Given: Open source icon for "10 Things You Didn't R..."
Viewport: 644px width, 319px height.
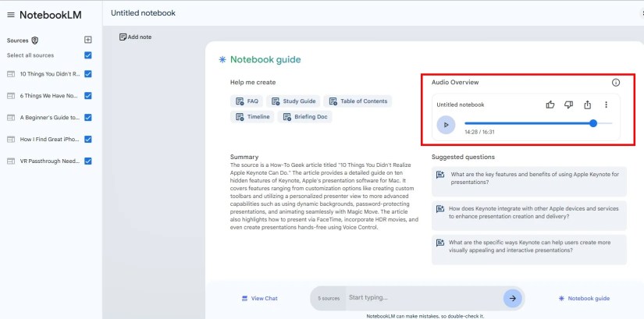Looking at the screenshot, I should pyautogui.click(x=11, y=74).
